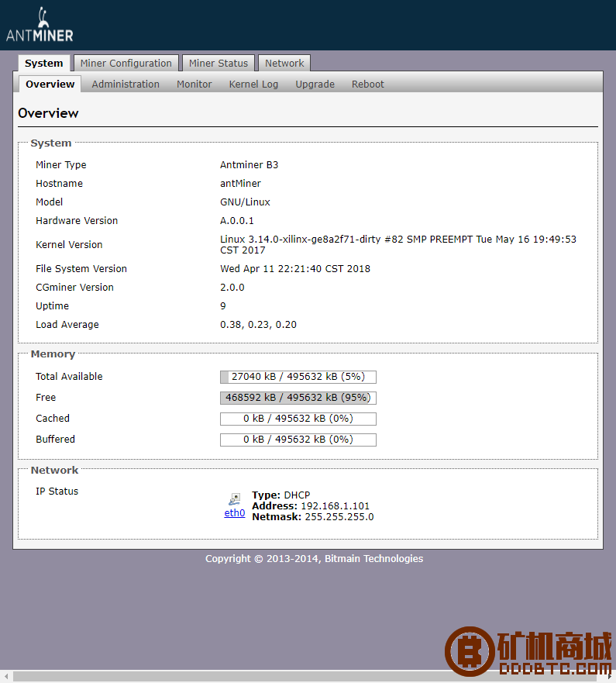Image resolution: width=616 pixels, height=683 pixels.
Task: Click the Hardware Version label
Action: (x=77, y=221)
